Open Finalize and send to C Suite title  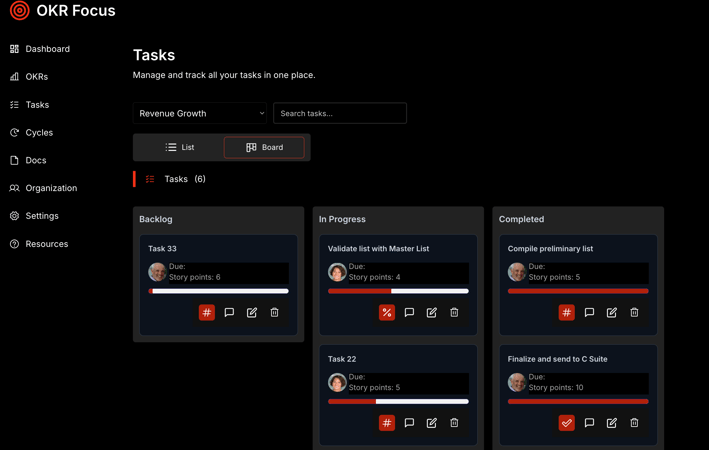tap(558, 359)
